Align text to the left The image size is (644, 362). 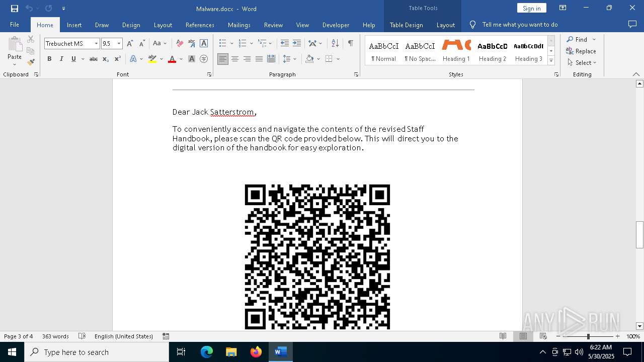click(x=223, y=59)
